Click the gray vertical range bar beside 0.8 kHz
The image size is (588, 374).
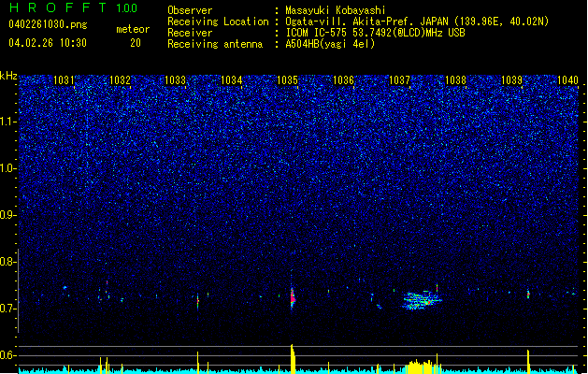coord(19,291)
